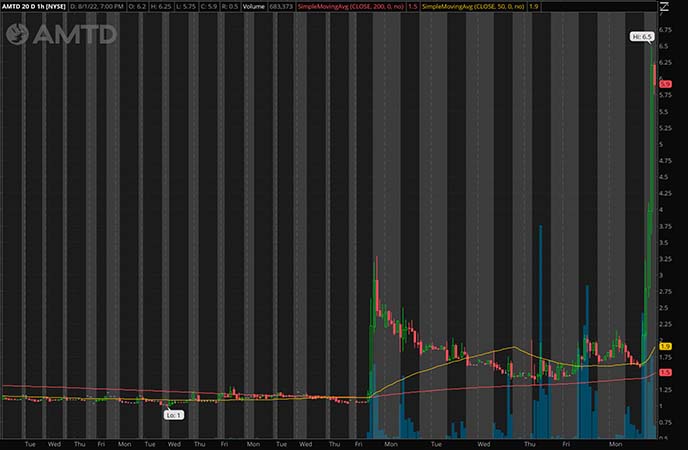Click the red 5.9 last price tag

click(665, 83)
